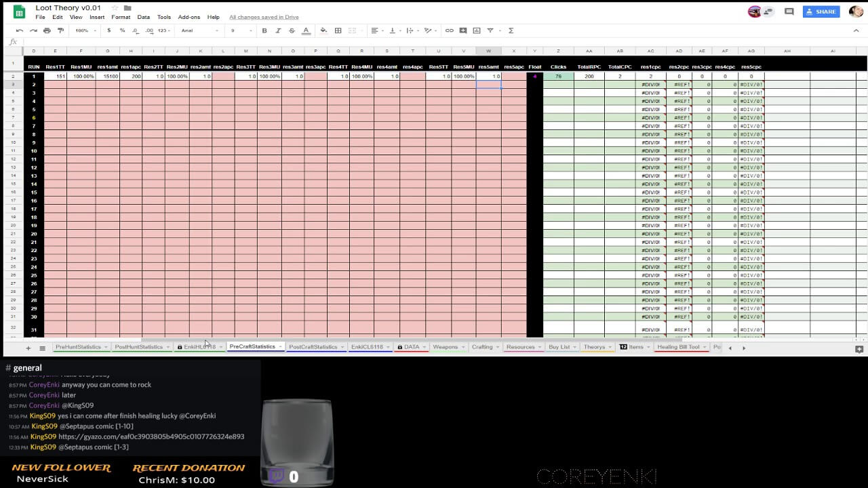Click the merge cells icon
Screen dimensions: 868x488
pos(353,30)
